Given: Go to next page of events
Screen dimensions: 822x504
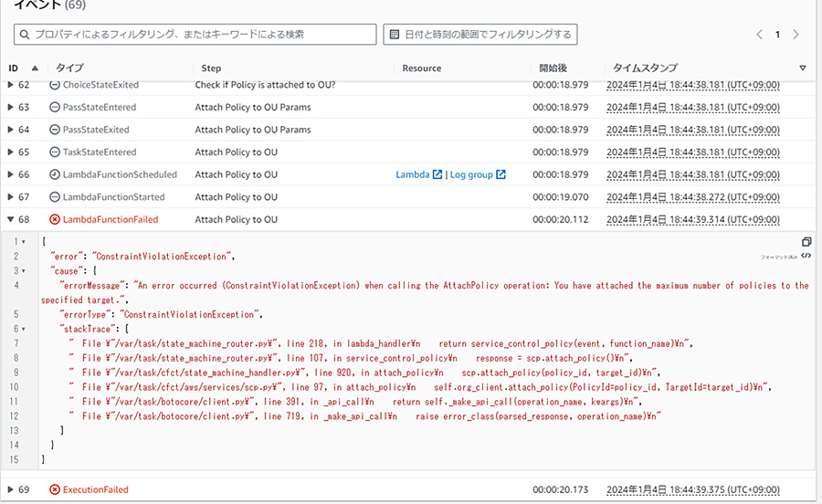Looking at the screenshot, I should pos(796,35).
